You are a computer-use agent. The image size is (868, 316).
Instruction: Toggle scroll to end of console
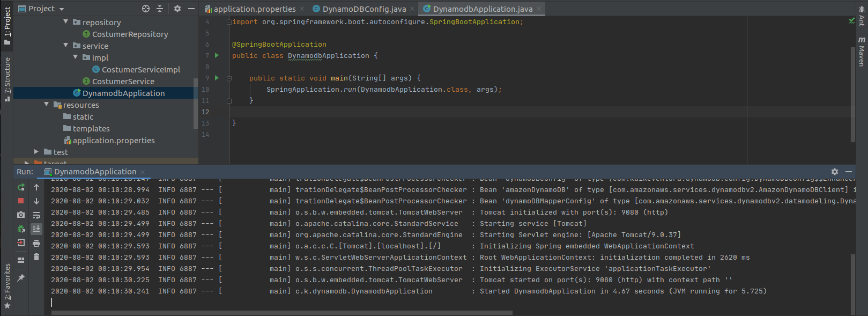click(x=36, y=229)
